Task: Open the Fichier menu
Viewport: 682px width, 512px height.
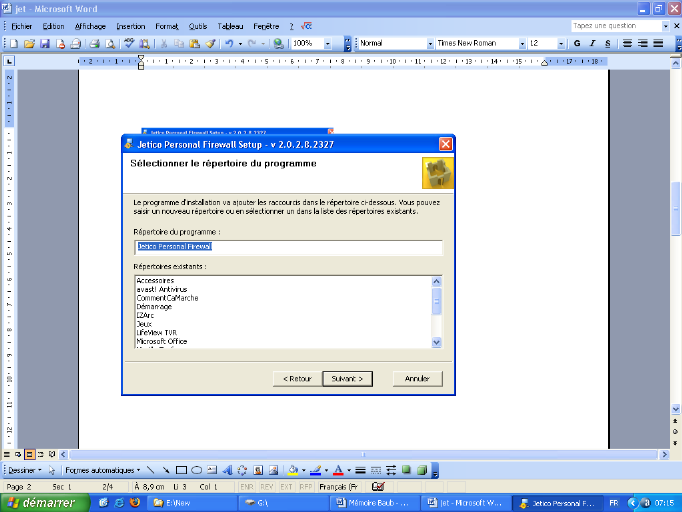Action: (x=21, y=27)
